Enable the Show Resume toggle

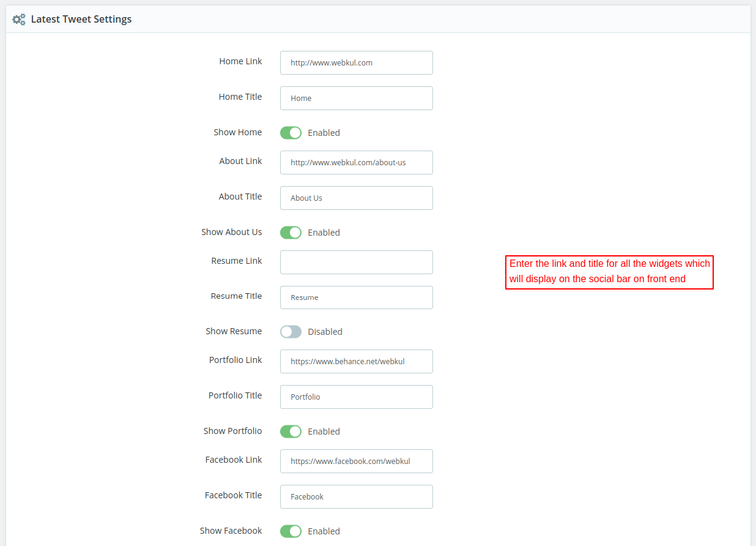pos(291,332)
